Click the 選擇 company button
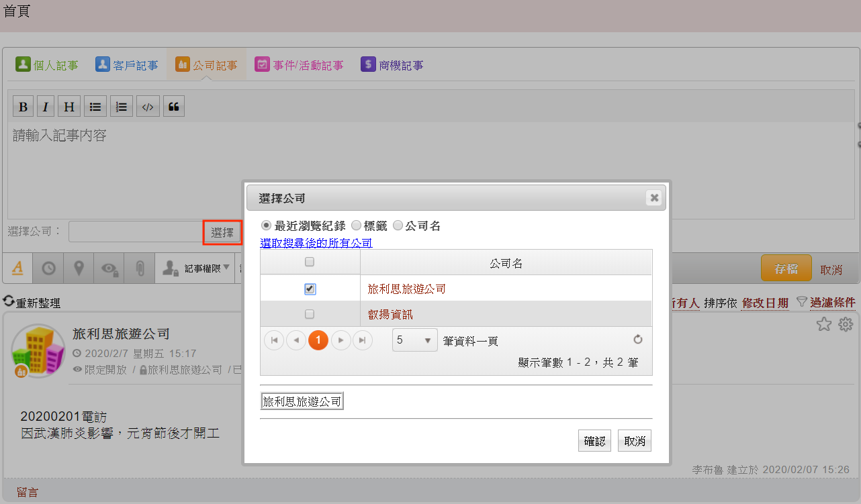 pyautogui.click(x=222, y=232)
